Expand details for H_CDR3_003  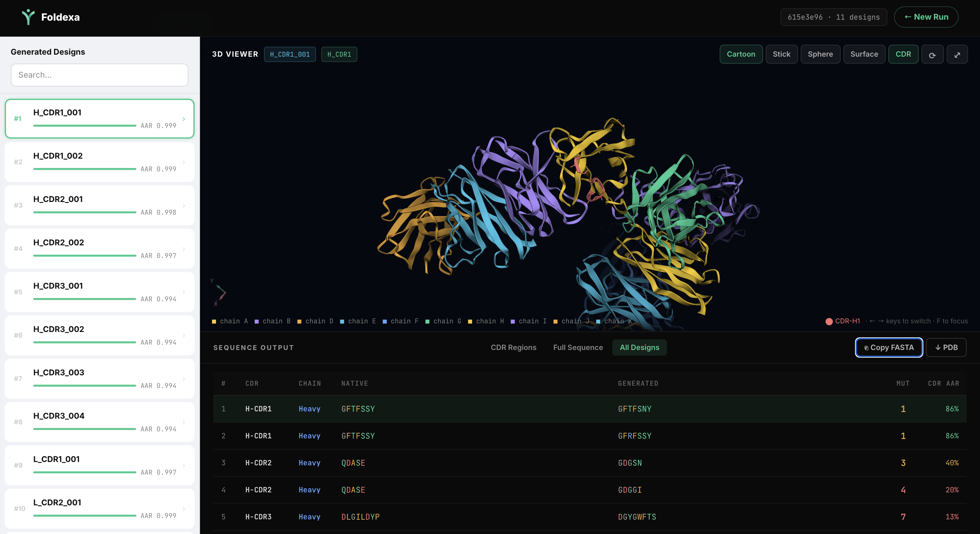(184, 378)
